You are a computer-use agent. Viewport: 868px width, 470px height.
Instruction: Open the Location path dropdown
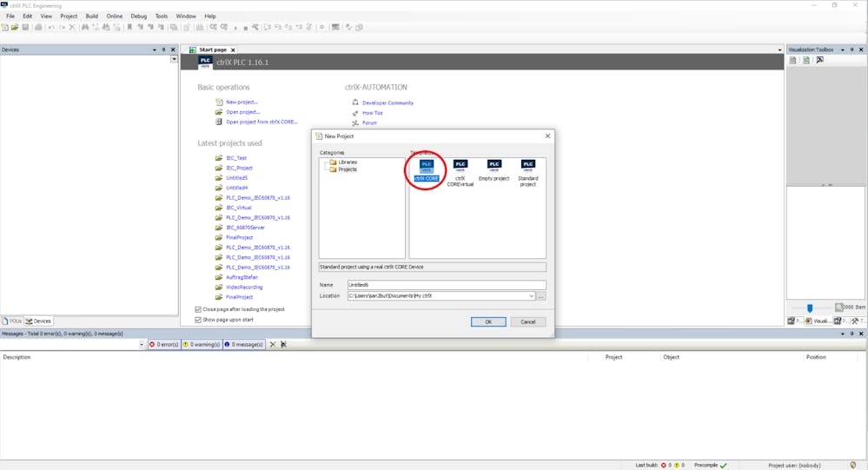(532, 296)
